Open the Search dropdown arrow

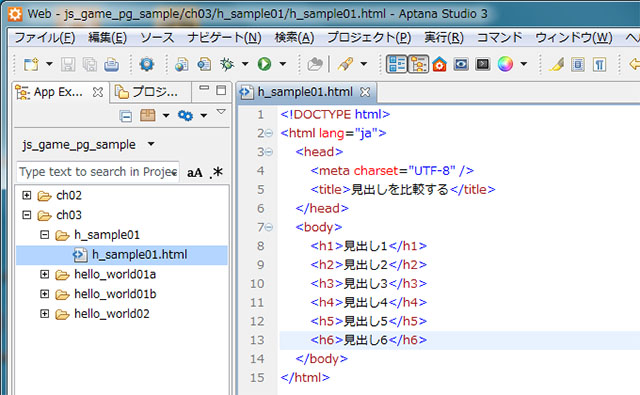point(364,64)
